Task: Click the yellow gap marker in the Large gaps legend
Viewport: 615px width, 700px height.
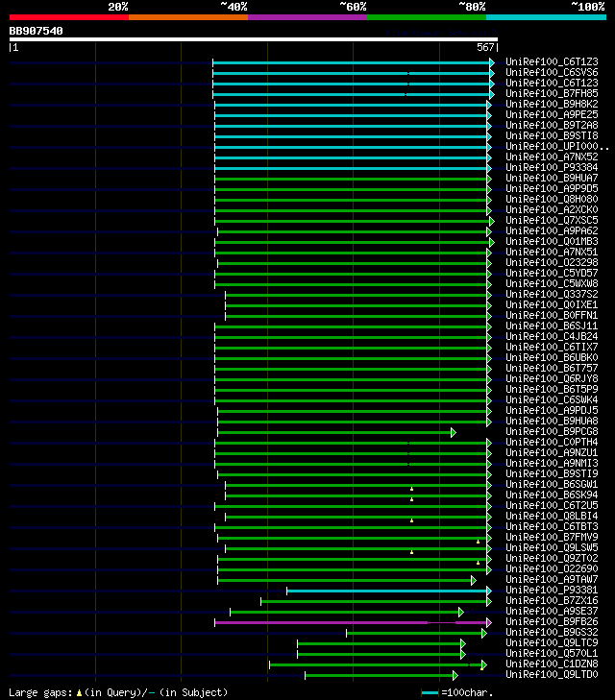Action: pos(80,693)
